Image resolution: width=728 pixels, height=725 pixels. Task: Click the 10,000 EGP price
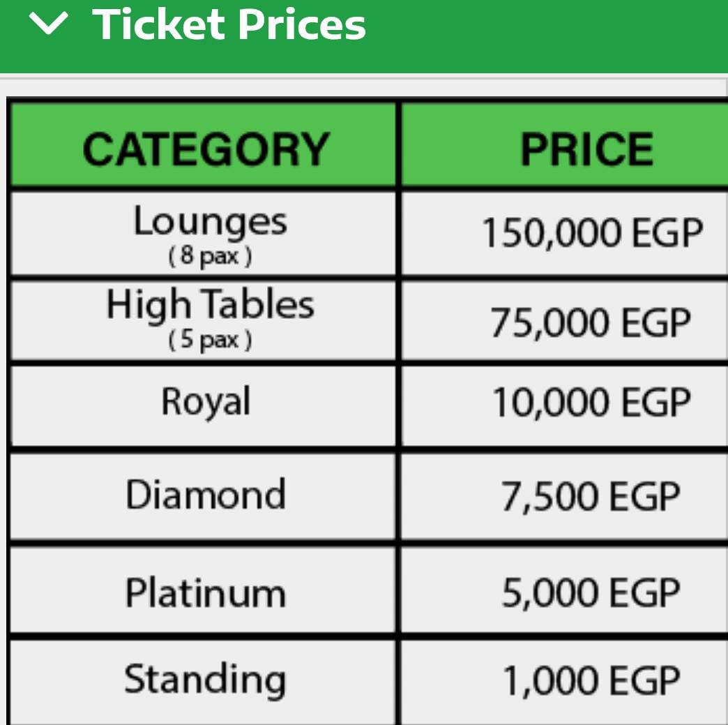591,403
